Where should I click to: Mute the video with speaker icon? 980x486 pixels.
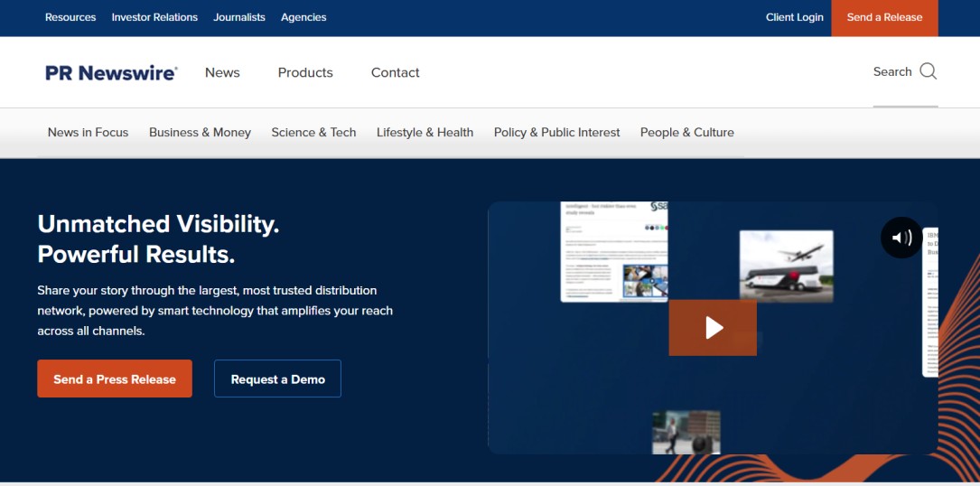click(901, 238)
